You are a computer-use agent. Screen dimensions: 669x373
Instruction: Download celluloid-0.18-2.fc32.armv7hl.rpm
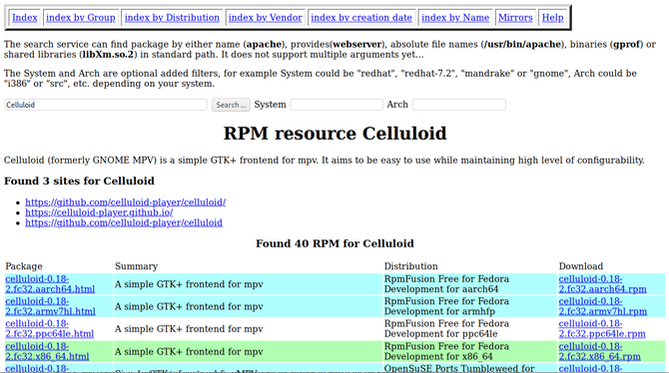(603, 306)
